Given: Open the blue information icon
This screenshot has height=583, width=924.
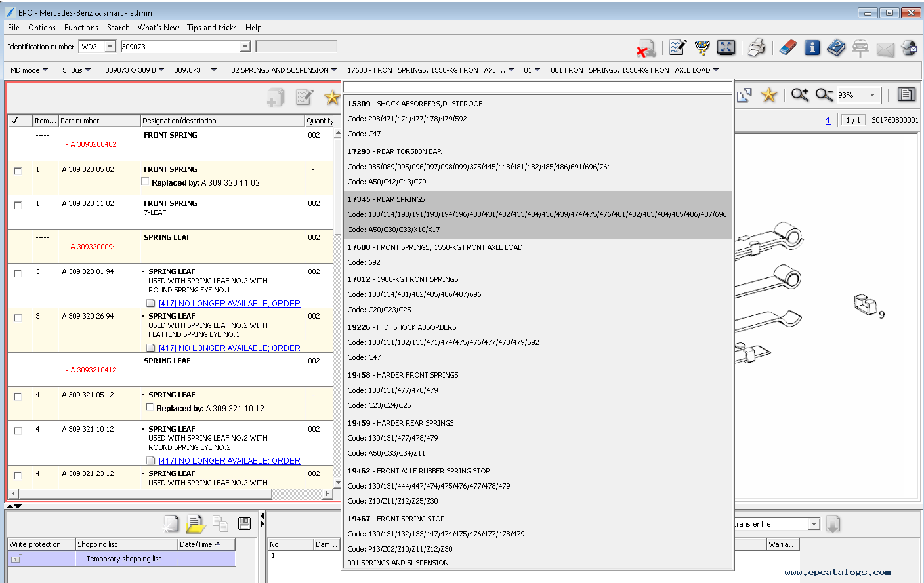Looking at the screenshot, I should (812, 47).
